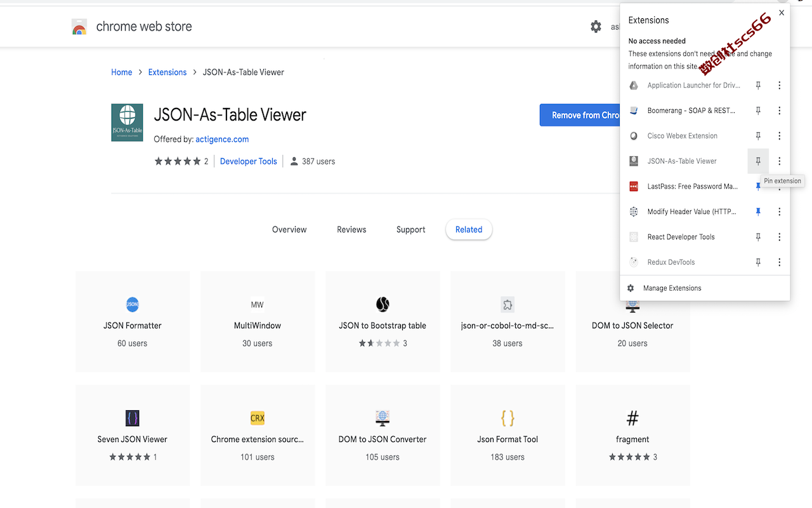The height and width of the screenshot is (508, 812).
Task: Switch to the Support tab
Action: click(410, 230)
